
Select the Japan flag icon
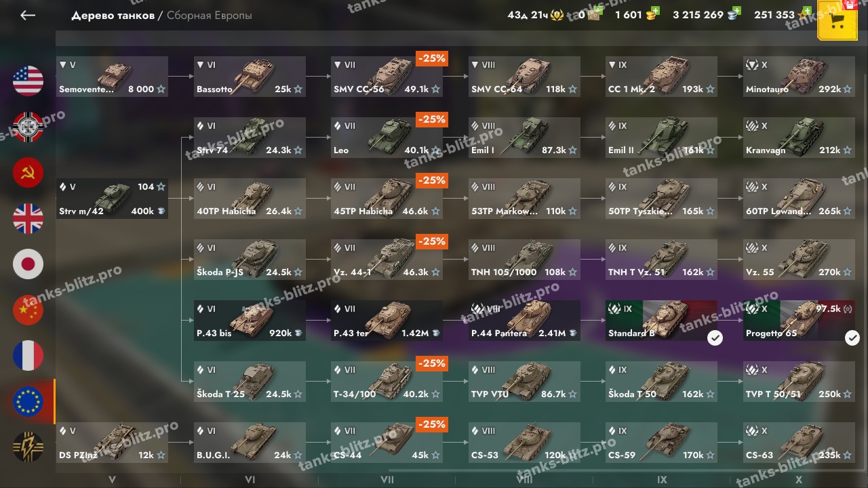coord(28,264)
